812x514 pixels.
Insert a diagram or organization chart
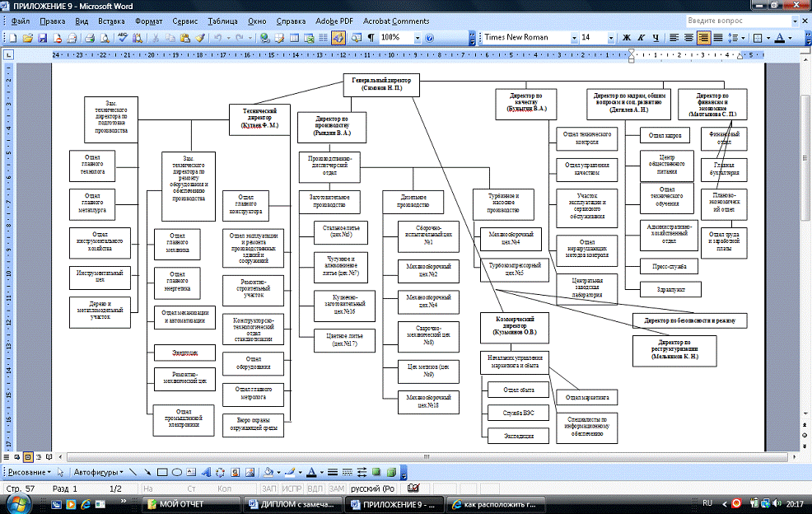point(220,472)
